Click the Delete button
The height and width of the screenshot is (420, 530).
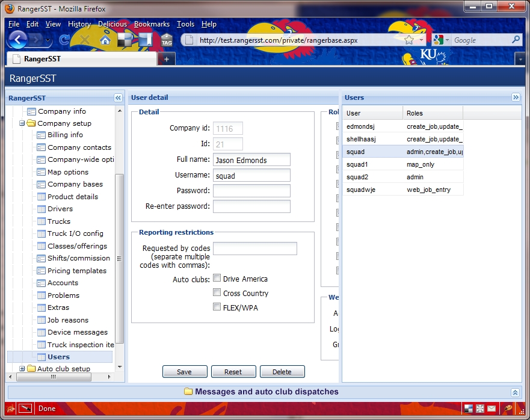click(282, 372)
